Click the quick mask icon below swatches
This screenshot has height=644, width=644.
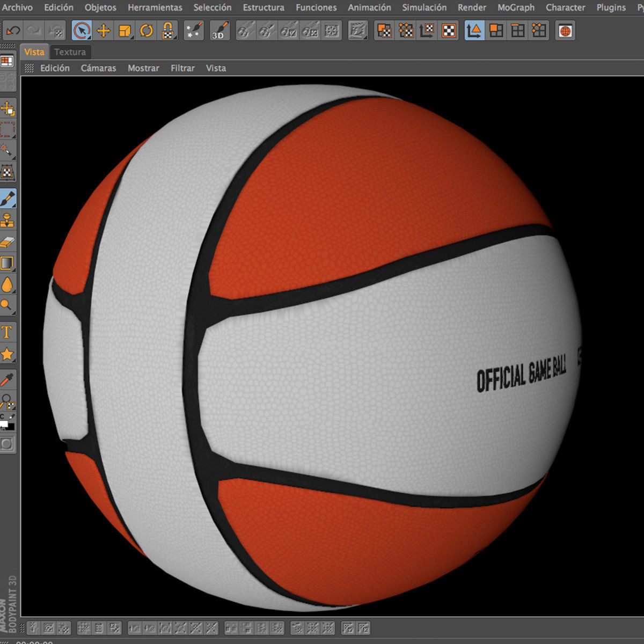click(x=7, y=444)
